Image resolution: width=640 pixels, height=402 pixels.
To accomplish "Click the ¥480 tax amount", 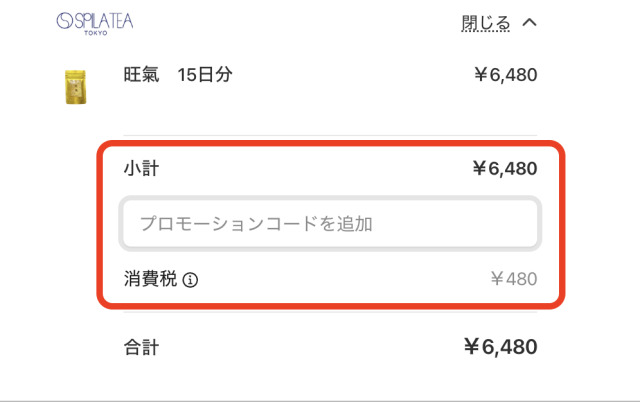I will coord(513,279).
